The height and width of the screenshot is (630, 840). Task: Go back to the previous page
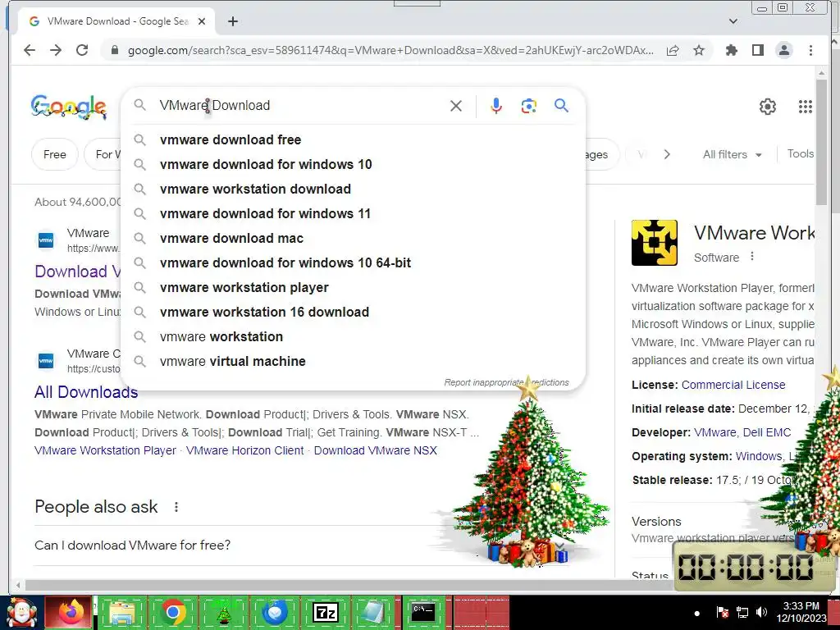click(x=30, y=50)
